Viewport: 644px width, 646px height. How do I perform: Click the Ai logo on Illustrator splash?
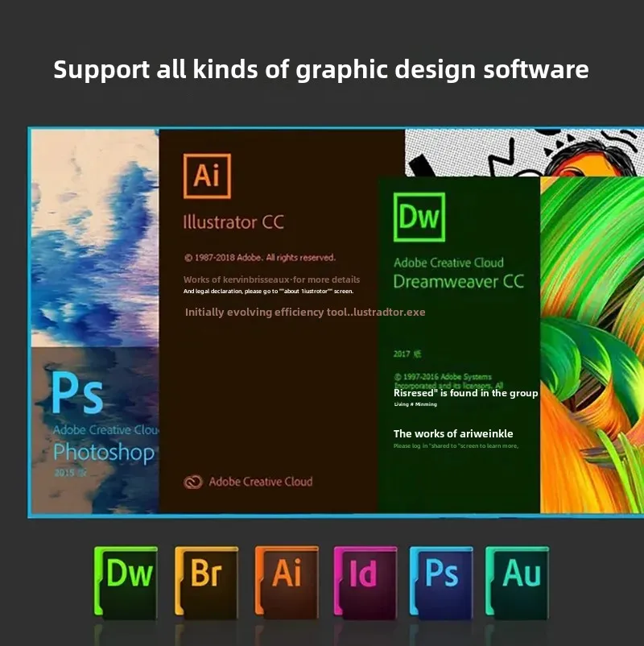(207, 176)
